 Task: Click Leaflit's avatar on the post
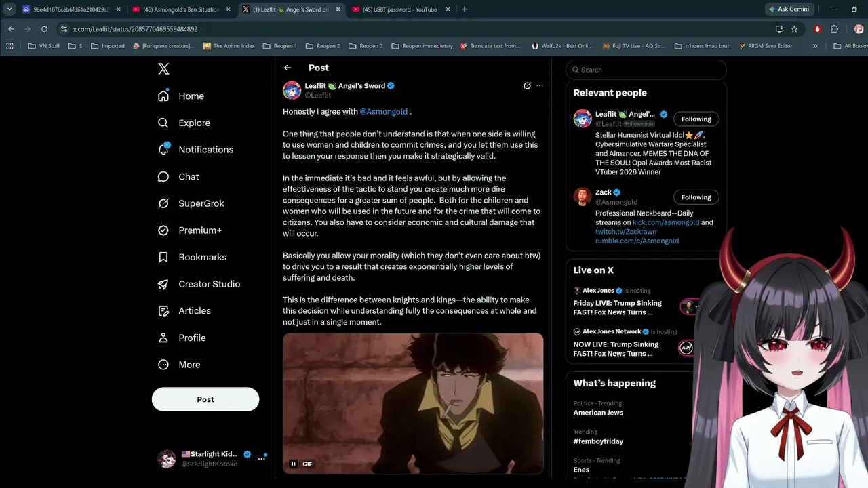click(292, 90)
